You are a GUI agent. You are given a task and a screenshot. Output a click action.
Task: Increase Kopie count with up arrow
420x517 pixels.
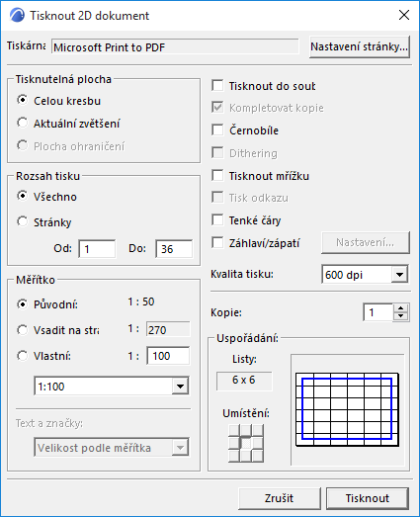[401, 308]
